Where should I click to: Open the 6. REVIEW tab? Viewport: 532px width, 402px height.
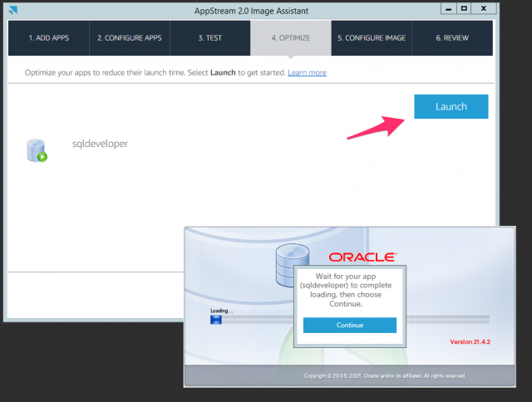tap(452, 38)
